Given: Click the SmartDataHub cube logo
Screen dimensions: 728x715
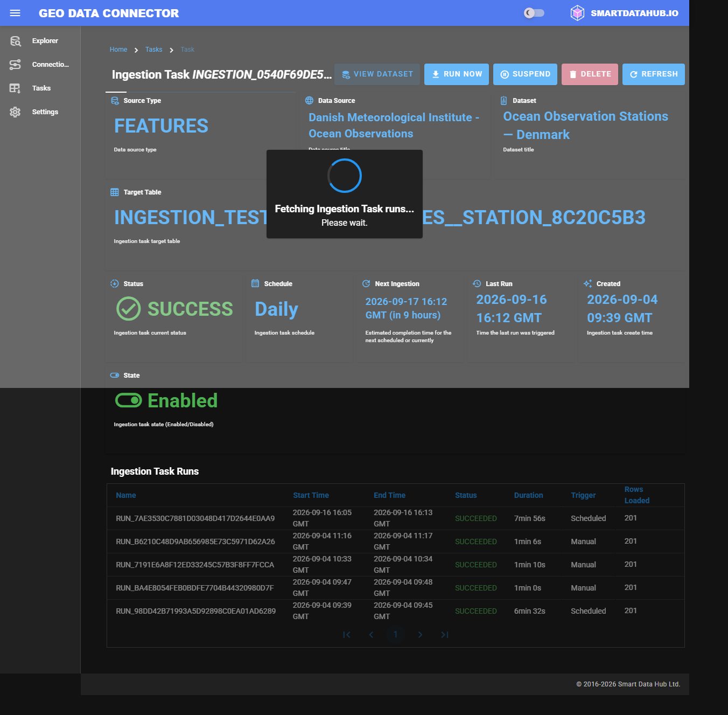Looking at the screenshot, I should point(577,13).
